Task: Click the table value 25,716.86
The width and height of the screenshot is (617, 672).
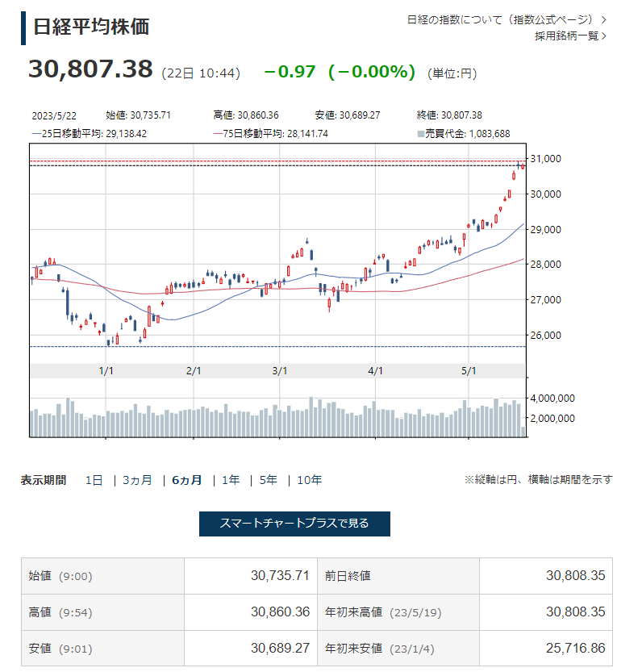Action: [x=575, y=648]
